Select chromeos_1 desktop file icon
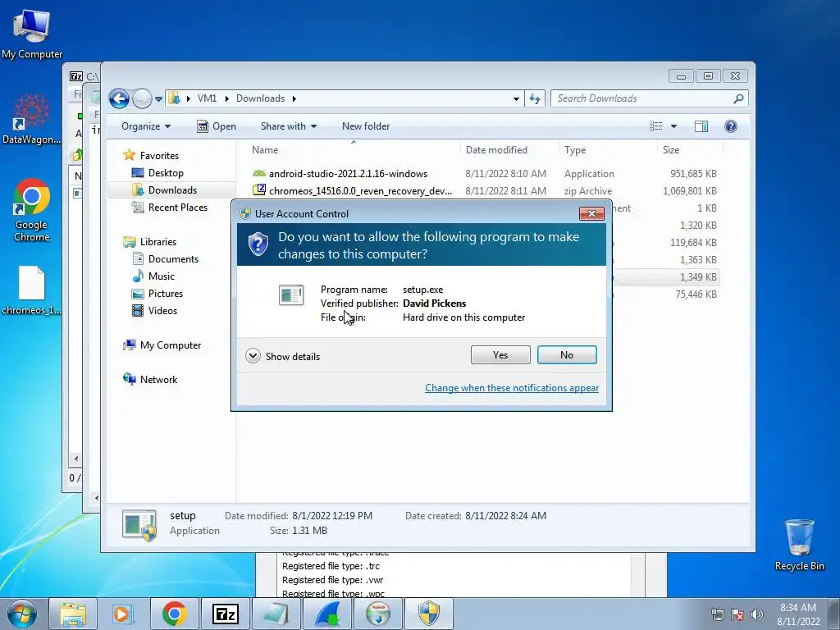 click(32, 290)
